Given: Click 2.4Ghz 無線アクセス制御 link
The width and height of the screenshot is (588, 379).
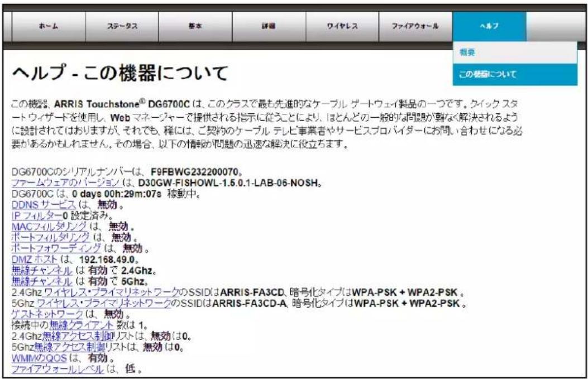Looking at the screenshot, I should 77,336.
